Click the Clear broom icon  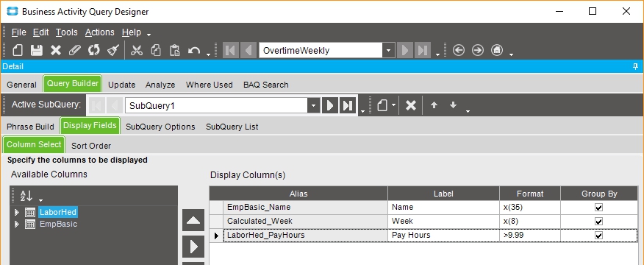point(113,50)
